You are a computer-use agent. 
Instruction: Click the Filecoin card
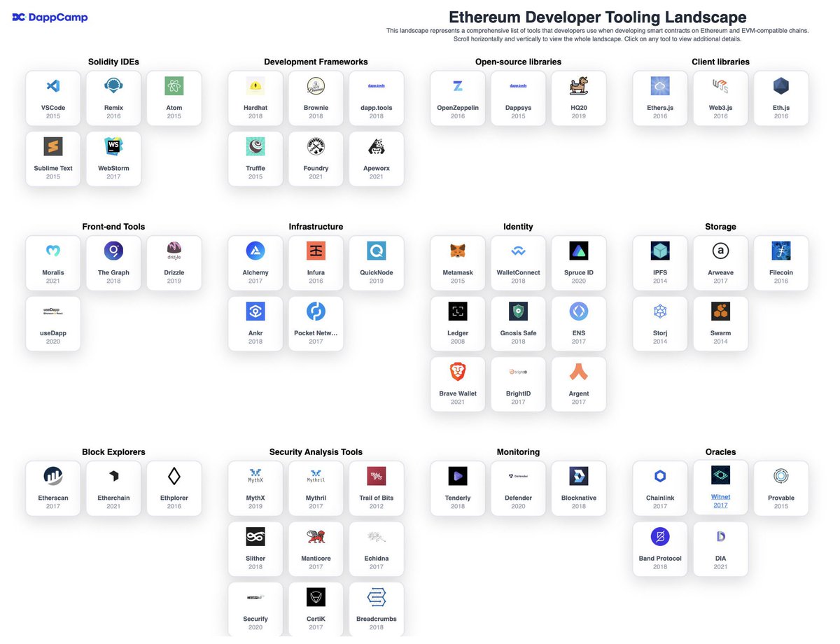pyautogui.click(x=781, y=263)
